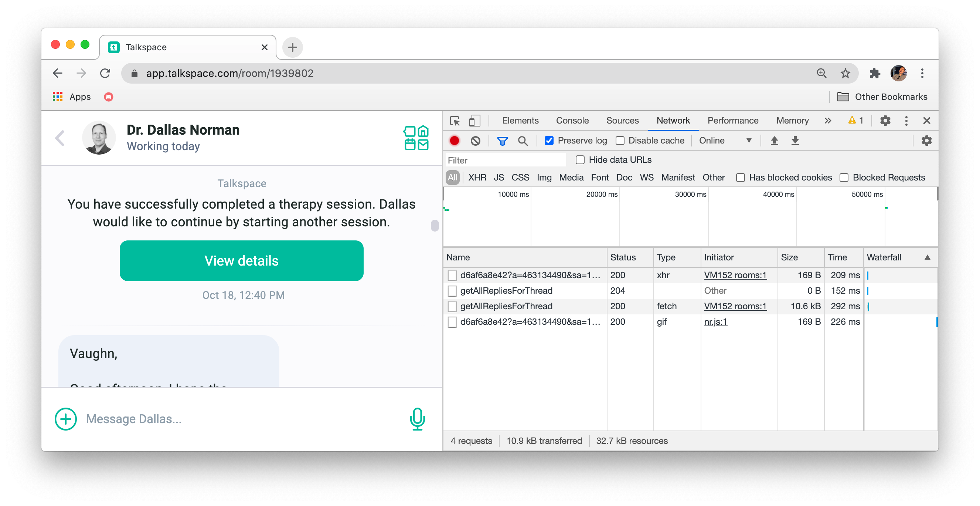Close the Talkspace browser tab
Image resolution: width=980 pixels, height=506 pixels.
[265, 47]
